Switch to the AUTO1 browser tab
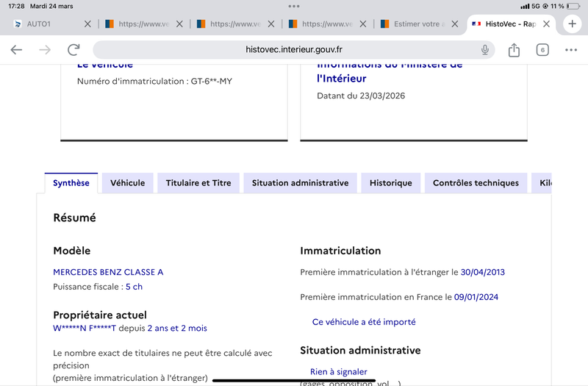This screenshot has height=386, width=588. (44, 24)
